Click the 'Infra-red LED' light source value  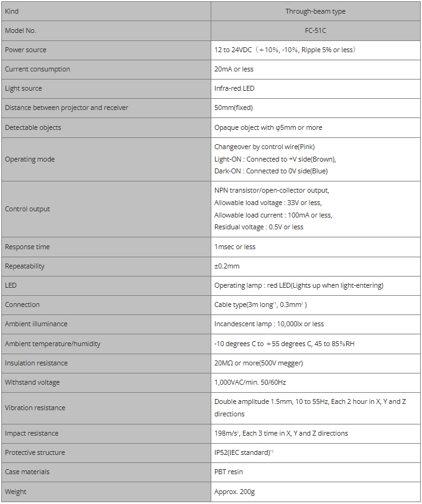click(x=234, y=88)
